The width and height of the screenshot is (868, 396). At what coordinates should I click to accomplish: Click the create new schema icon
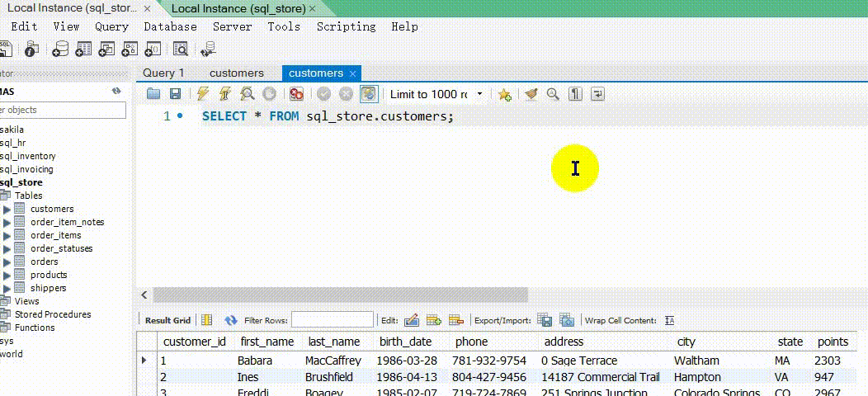(x=59, y=49)
